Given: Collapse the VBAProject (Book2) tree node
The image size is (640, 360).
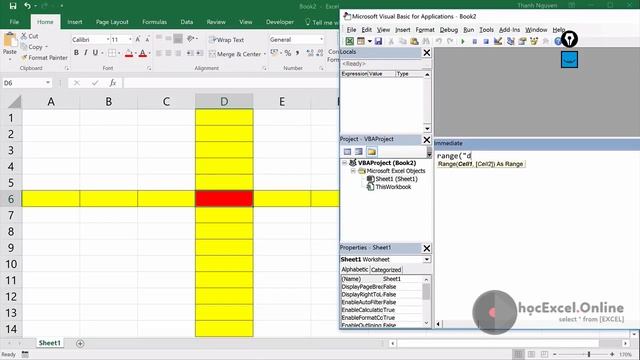Looking at the screenshot, I should 344,163.
